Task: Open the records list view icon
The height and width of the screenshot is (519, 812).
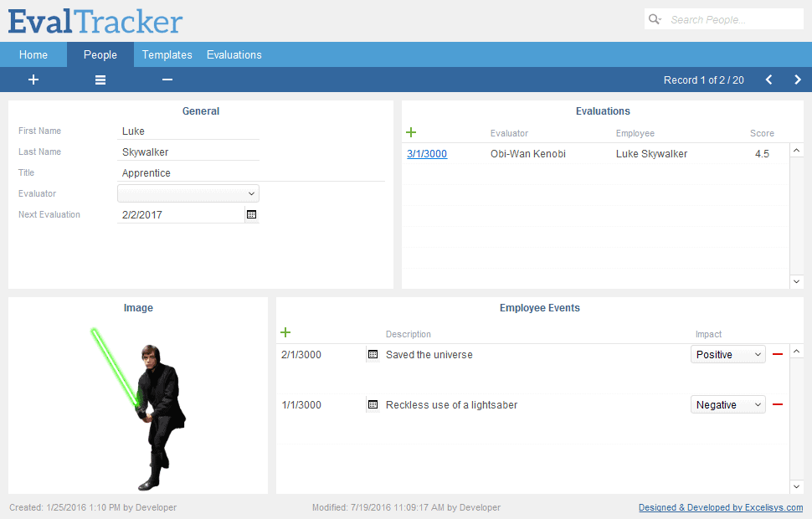Action: point(100,80)
